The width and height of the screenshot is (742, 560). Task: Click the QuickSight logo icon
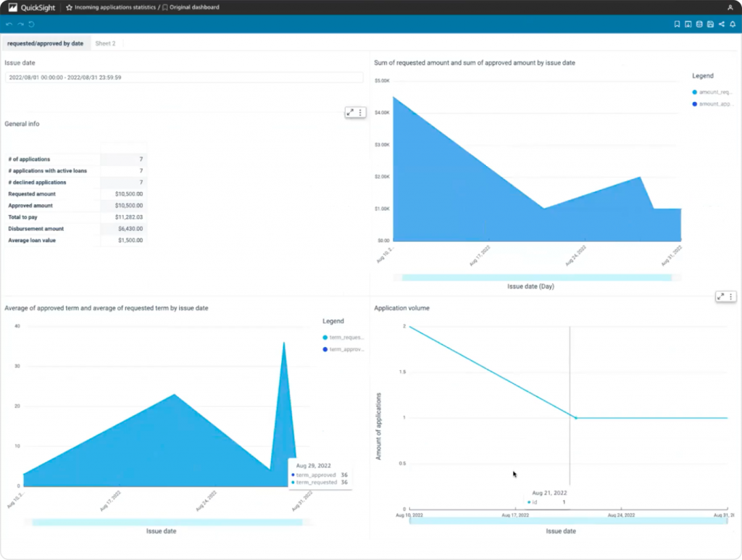pos(13,7)
